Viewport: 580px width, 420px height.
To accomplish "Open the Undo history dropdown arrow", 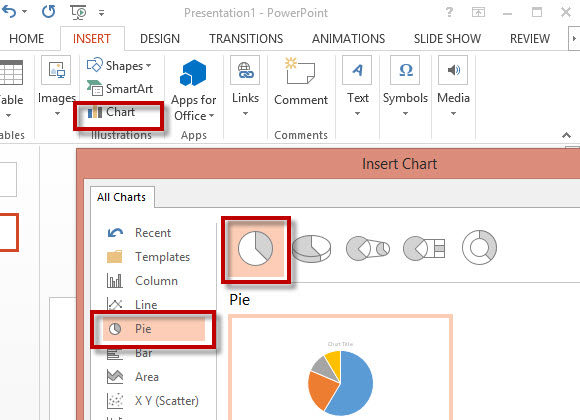I will click(x=24, y=12).
